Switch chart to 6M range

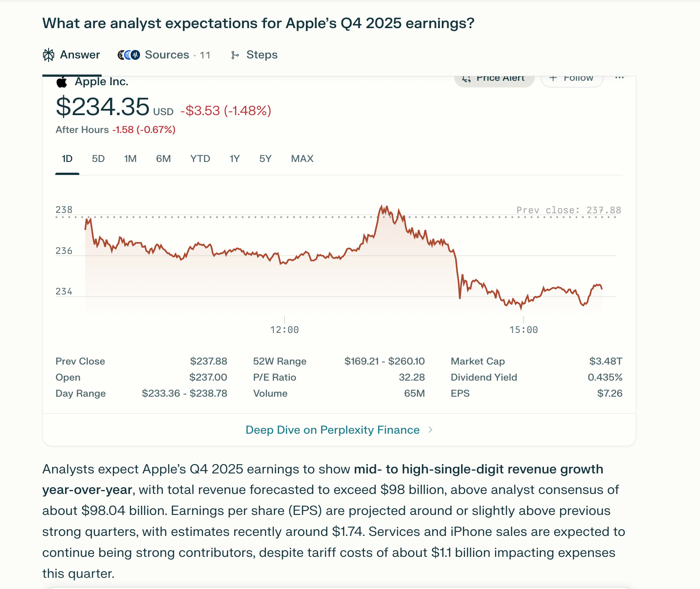163,159
